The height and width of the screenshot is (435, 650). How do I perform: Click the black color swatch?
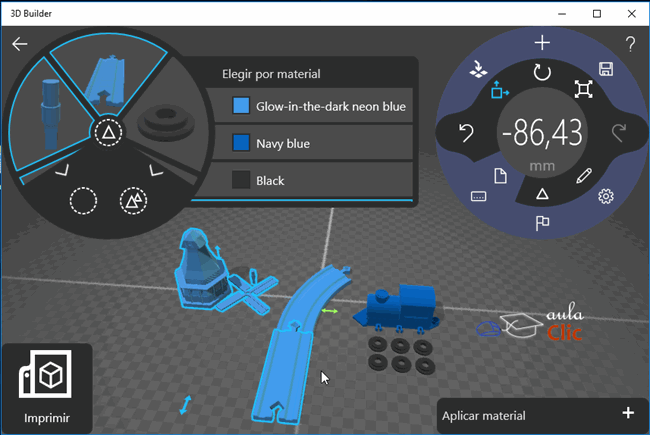tap(241, 180)
